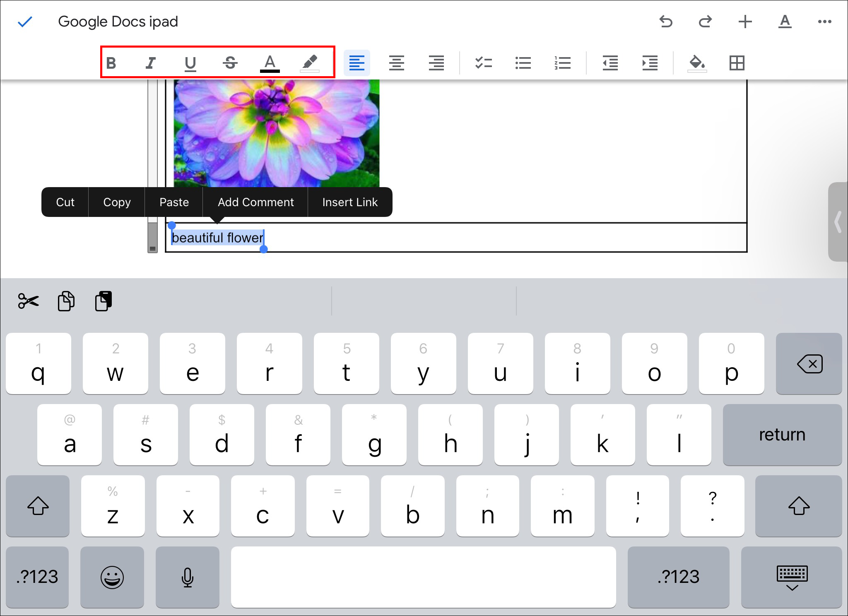Toggle bold formatting
This screenshot has height=616, width=848.
coord(111,63)
